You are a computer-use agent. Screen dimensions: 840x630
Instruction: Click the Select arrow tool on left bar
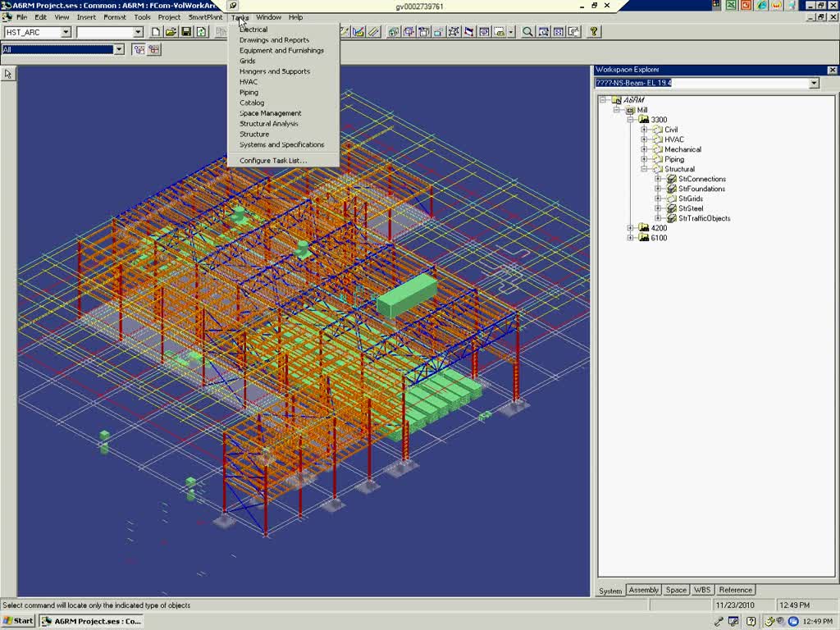tap(8, 74)
